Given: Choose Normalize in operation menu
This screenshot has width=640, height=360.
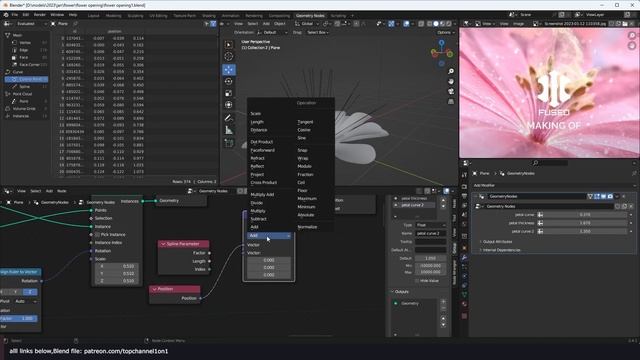Looking at the screenshot, I should tap(307, 227).
